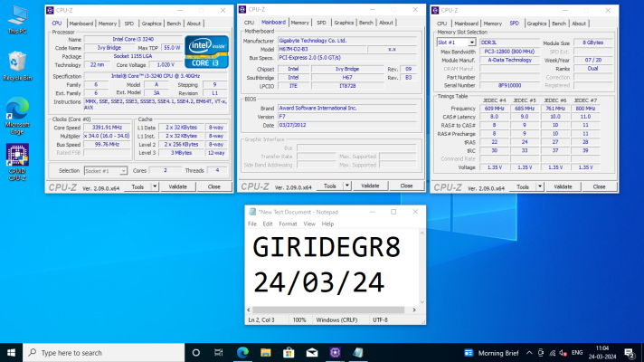Click Validate in left CPU-Z window
Viewport: 644px width, 362px height.
tap(178, 186)
